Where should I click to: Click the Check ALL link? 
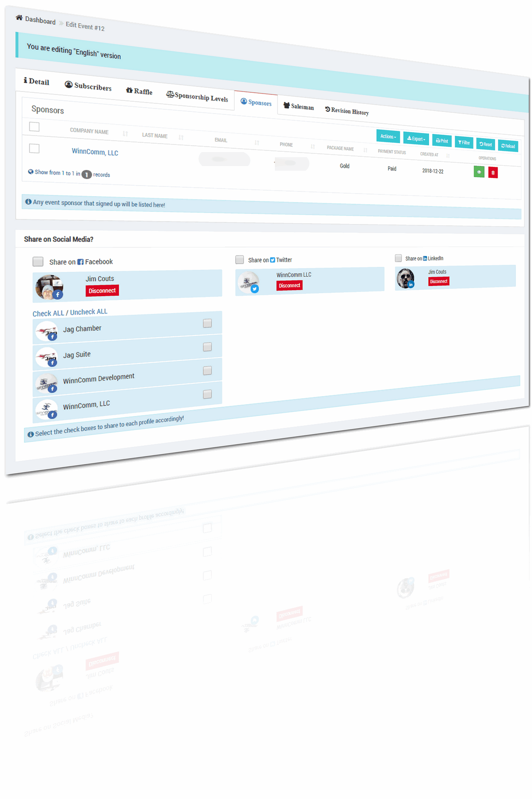pos(48,313)
